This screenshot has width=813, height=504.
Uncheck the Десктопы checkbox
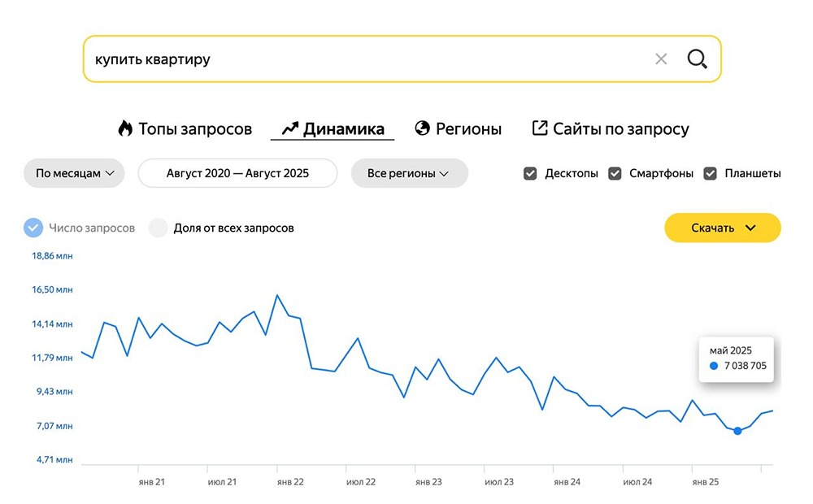[x=530, y=173]
